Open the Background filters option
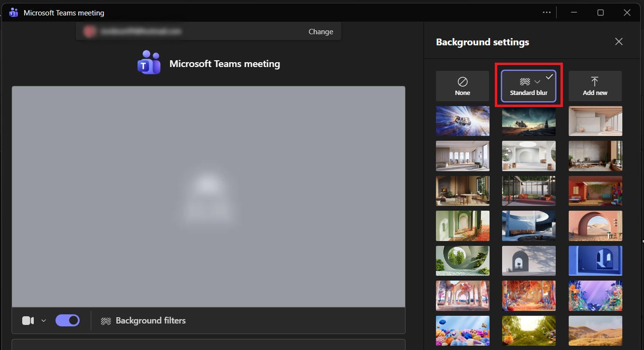644x350 pixels. point(143,321)
